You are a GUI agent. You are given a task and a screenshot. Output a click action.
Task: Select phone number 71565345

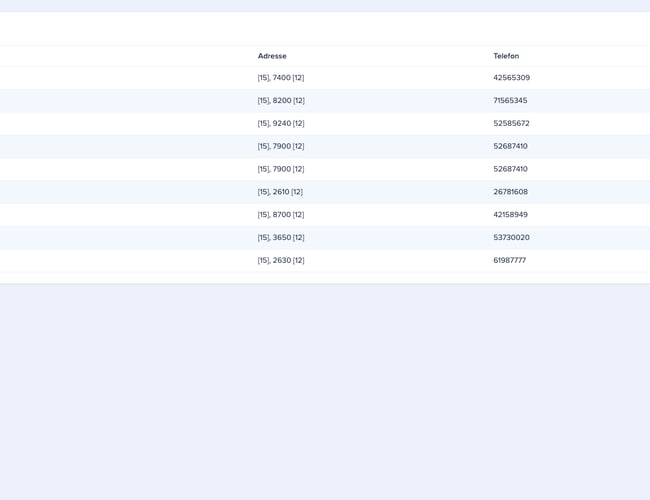point(510,101)
